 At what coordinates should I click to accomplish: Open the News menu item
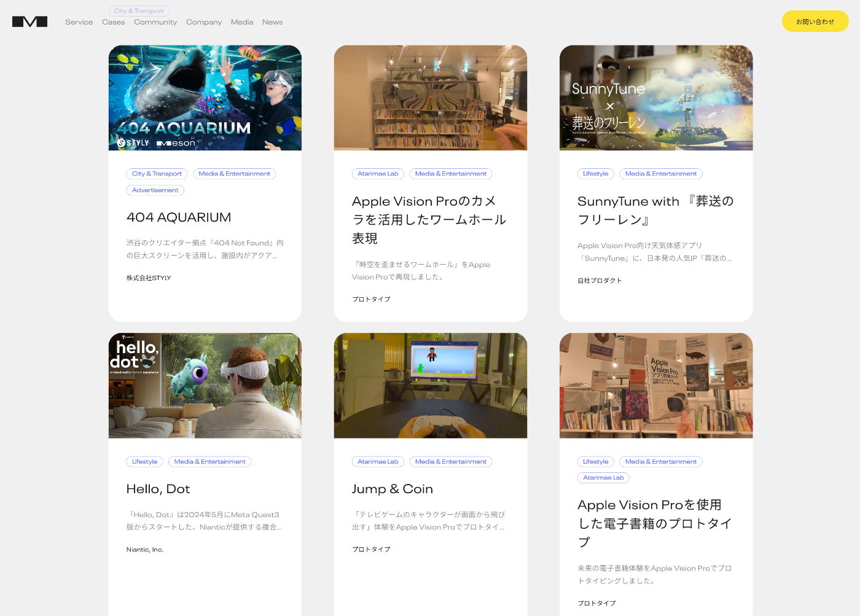[272, 22]
